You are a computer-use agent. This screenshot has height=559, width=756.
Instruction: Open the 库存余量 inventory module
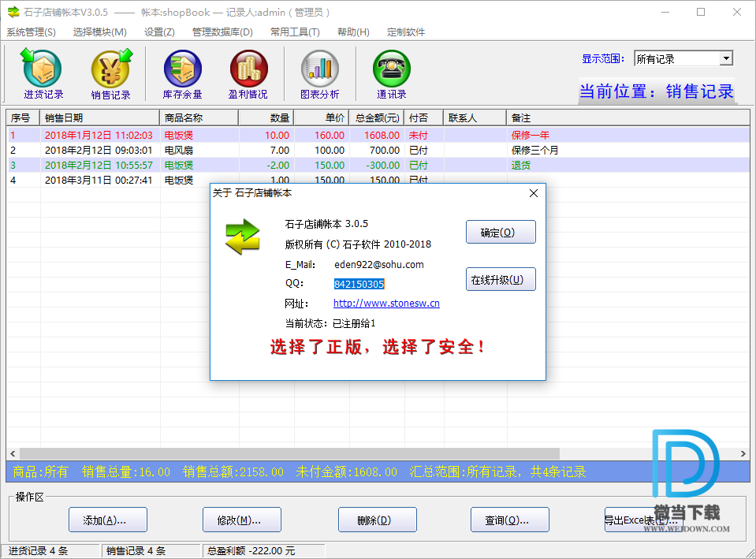tap(182, 74)
